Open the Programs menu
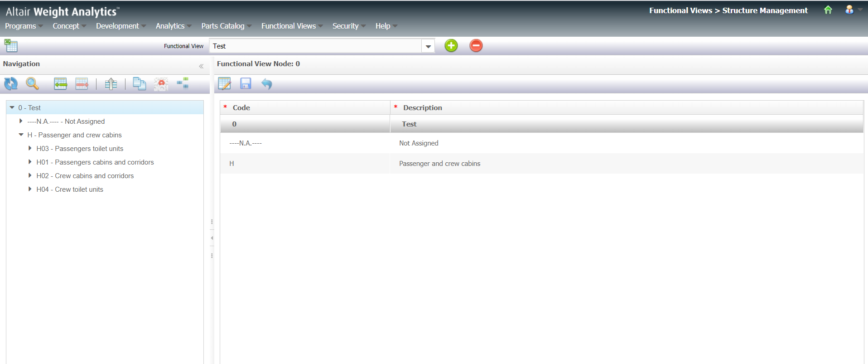Viewport: 868px width, 364px height. [24, 26]
